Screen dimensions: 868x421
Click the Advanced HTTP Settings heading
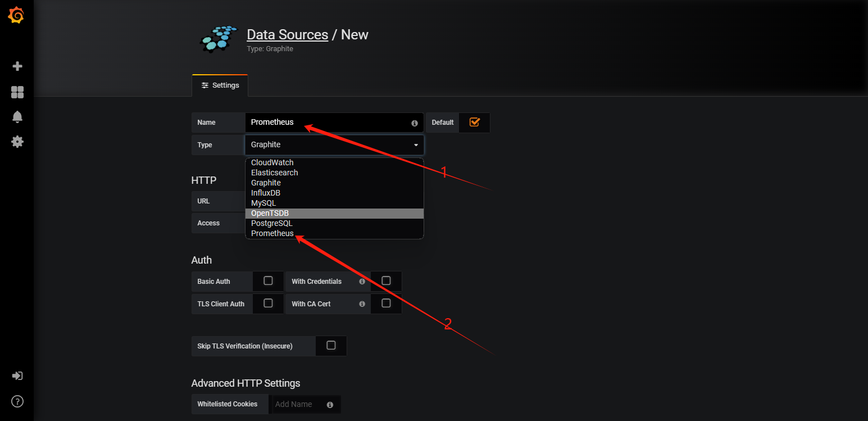point(246,383)
